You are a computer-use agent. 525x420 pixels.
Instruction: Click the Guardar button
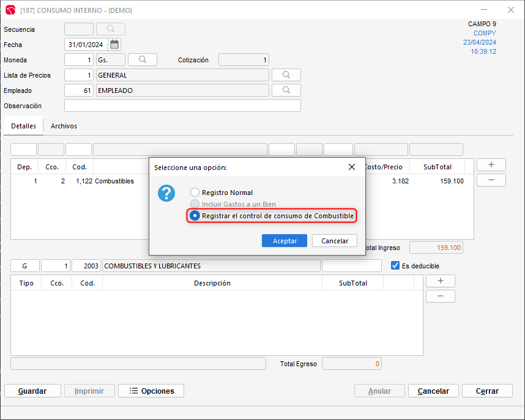coord(33,391)
